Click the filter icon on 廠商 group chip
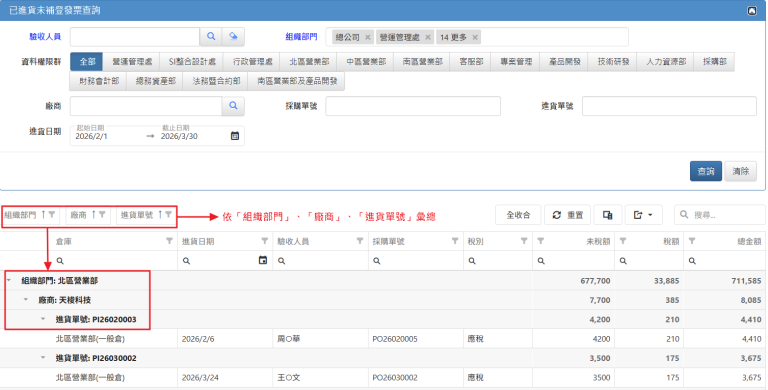This screenshot has height=390, width=768. click(102, 215)
